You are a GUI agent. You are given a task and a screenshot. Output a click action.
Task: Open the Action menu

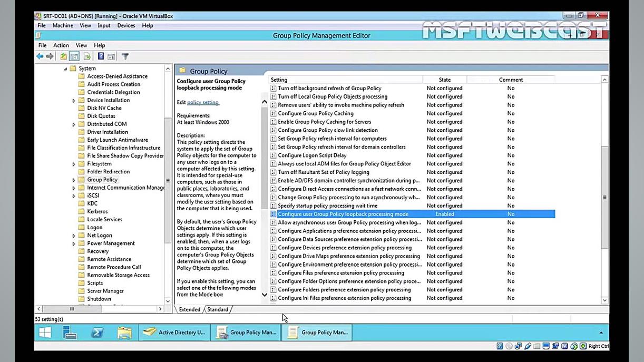click(61, 45)
